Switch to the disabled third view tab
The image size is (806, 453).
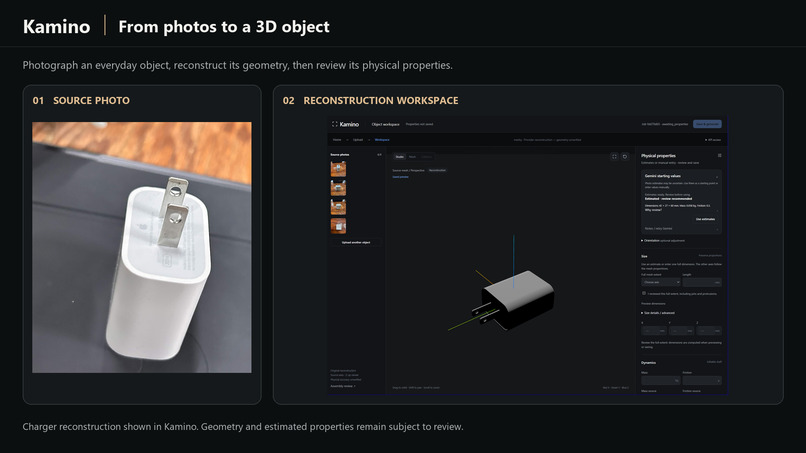coord(427,157)
